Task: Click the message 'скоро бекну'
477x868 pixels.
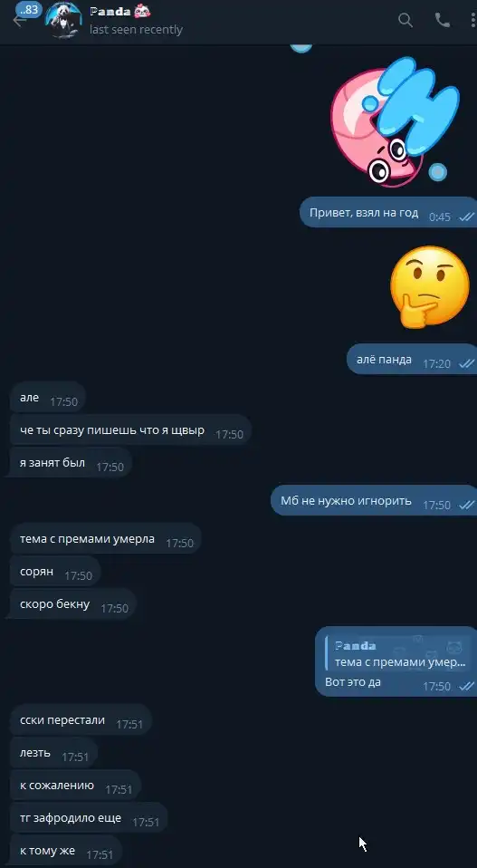Action: (73, 604)
